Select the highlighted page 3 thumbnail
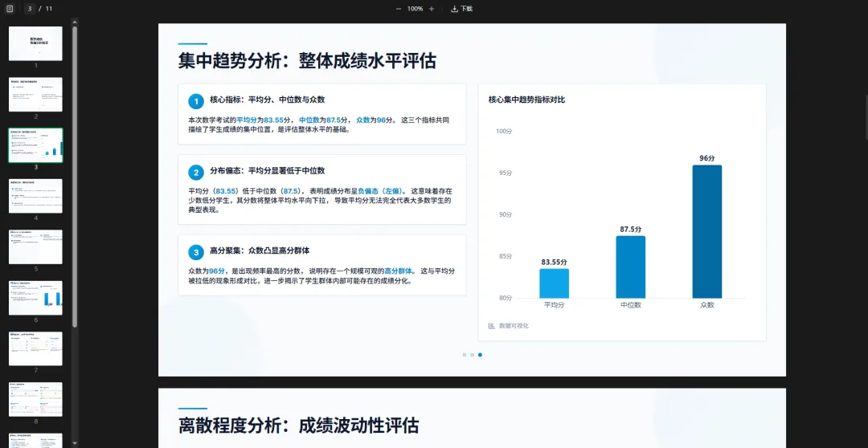This screenshot has width=868, height=448. pos(35,145)
